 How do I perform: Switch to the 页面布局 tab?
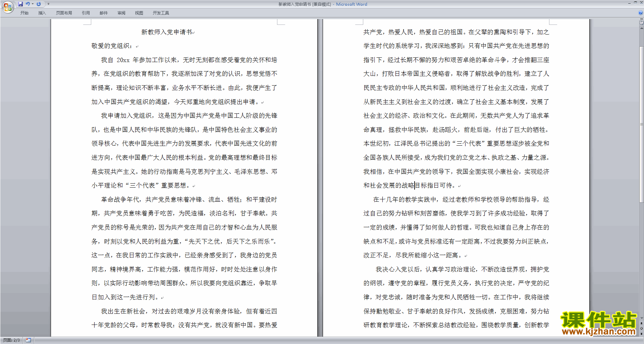pos(64,13)
